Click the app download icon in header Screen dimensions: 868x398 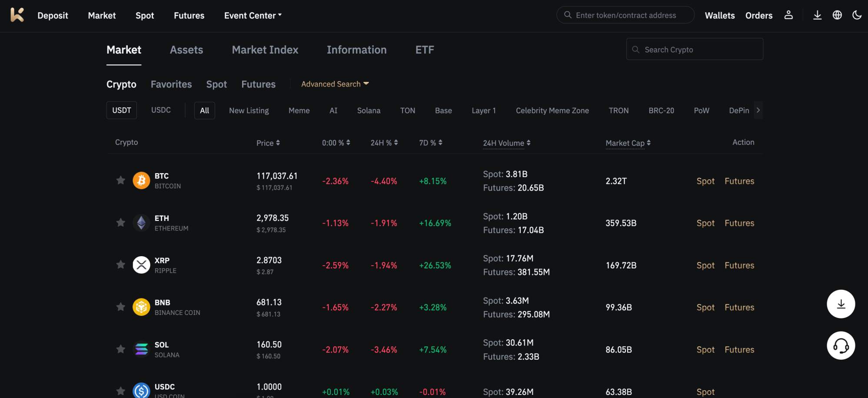(818, 15)
